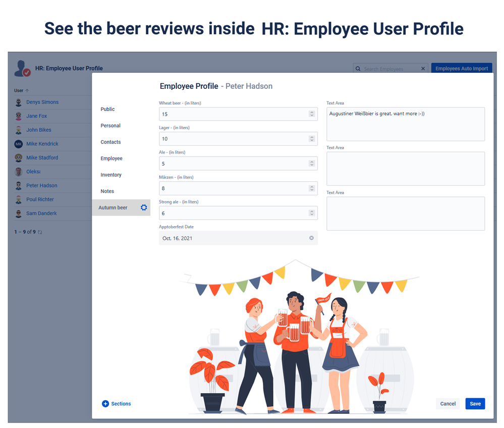
Task: Click the Ale input showing 5
Action: click(x=238, y=164)
